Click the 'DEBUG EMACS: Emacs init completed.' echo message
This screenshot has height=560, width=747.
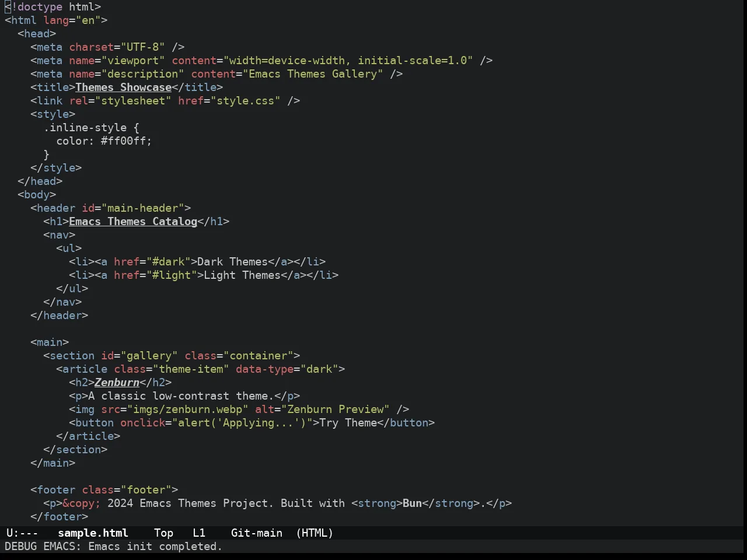[113, 546]
